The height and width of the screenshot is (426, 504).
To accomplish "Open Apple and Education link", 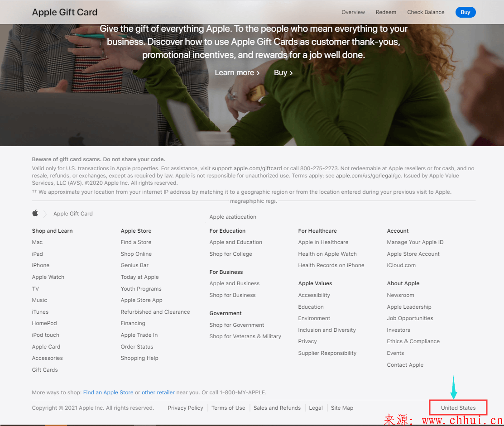I will [235, 242].
